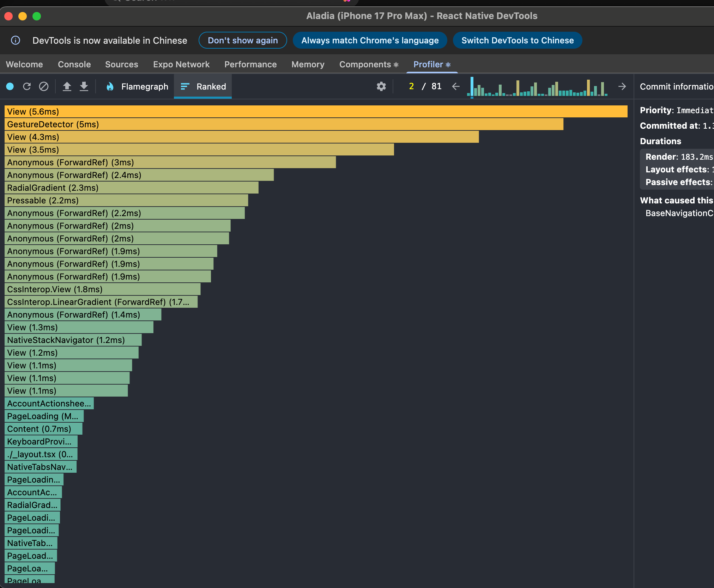Image resolution: width=714 pixels, height=588 pixels.
Task: Click the Committed at text
Action: (670, 126)
